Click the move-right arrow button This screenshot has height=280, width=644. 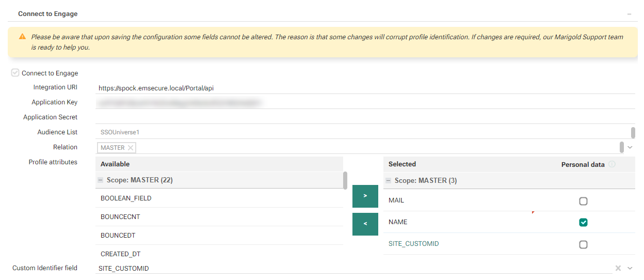coord(365,196)
